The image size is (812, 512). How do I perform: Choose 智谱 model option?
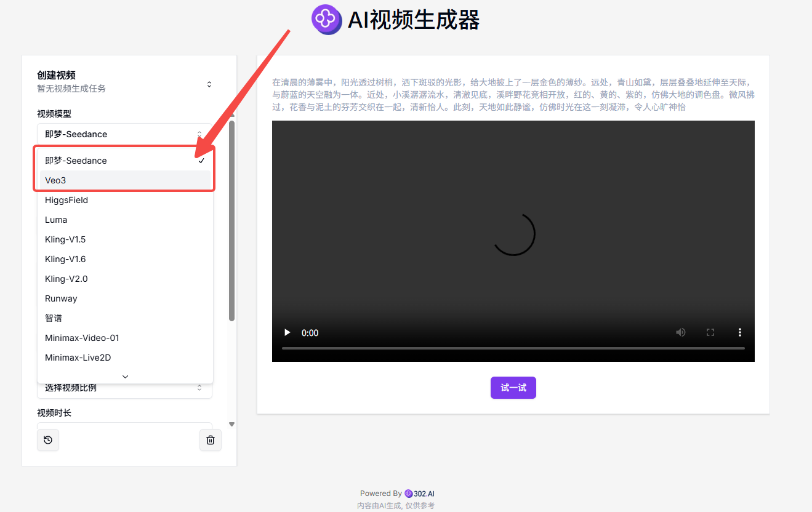click(126, 318)
